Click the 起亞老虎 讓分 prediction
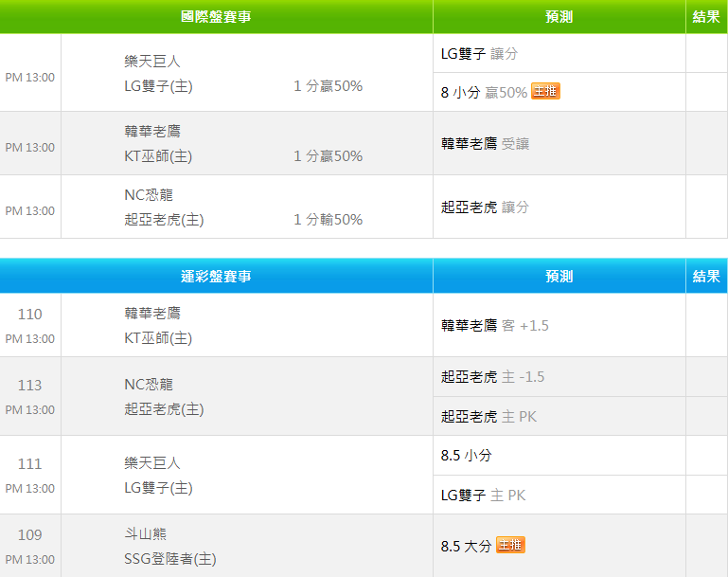The width and height of the screenshot is (728, 577). tap(485, 207)
